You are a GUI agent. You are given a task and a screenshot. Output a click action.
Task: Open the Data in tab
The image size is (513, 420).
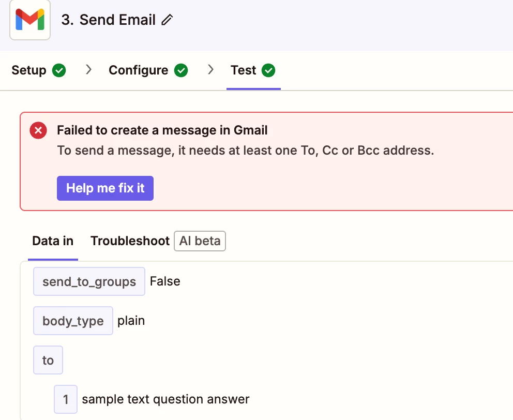53,241
